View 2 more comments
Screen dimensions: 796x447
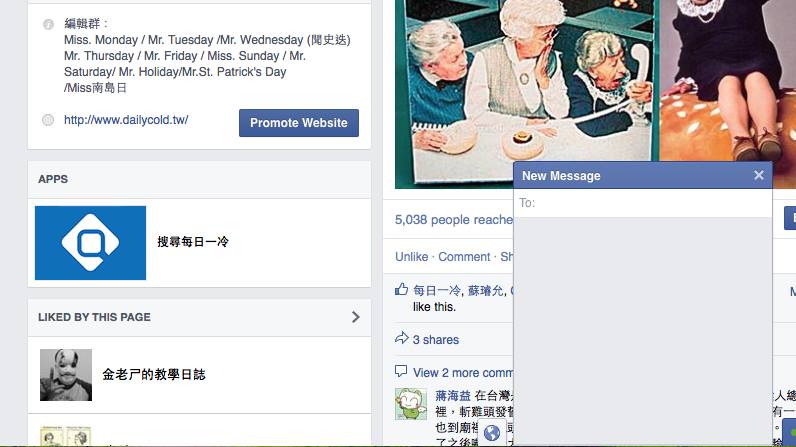coord(462,373)
